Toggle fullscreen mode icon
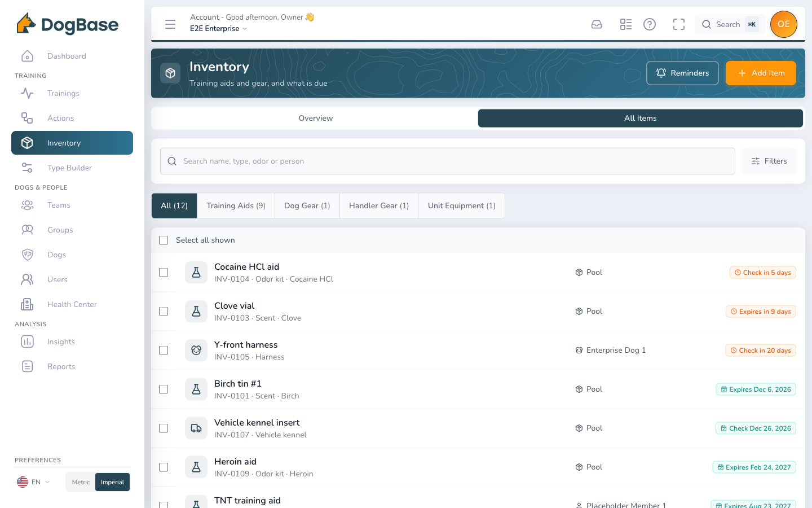The height and width of the screenshot is (508, 812). coord(679,24)
